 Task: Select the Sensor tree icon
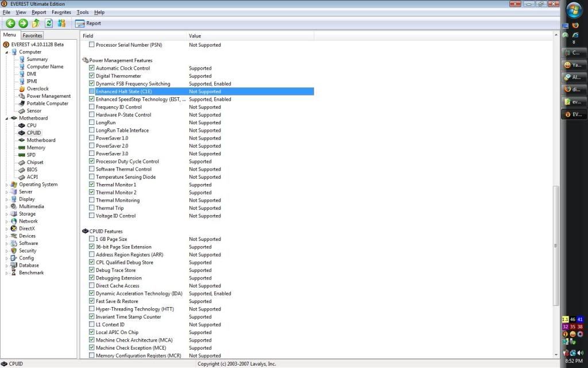(x=22, y=111)
